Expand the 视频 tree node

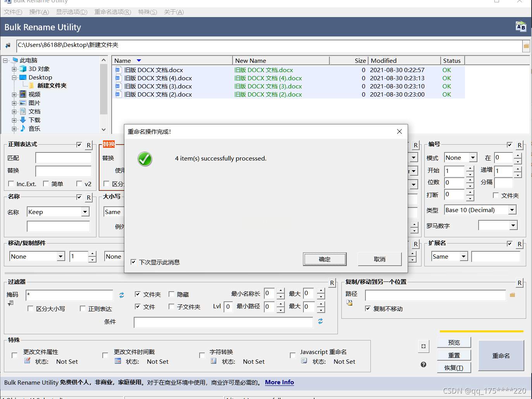[x=14, y=95]
